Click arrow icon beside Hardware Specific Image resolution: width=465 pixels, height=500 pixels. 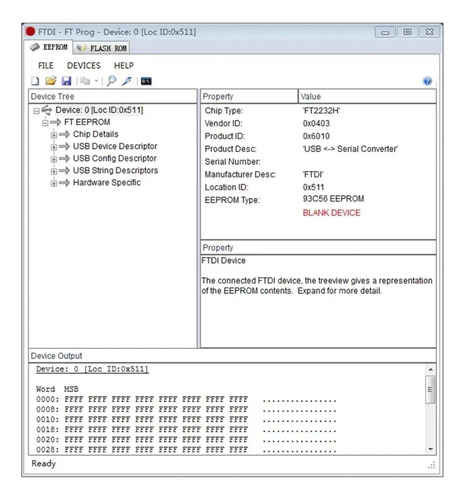[64, 183]
